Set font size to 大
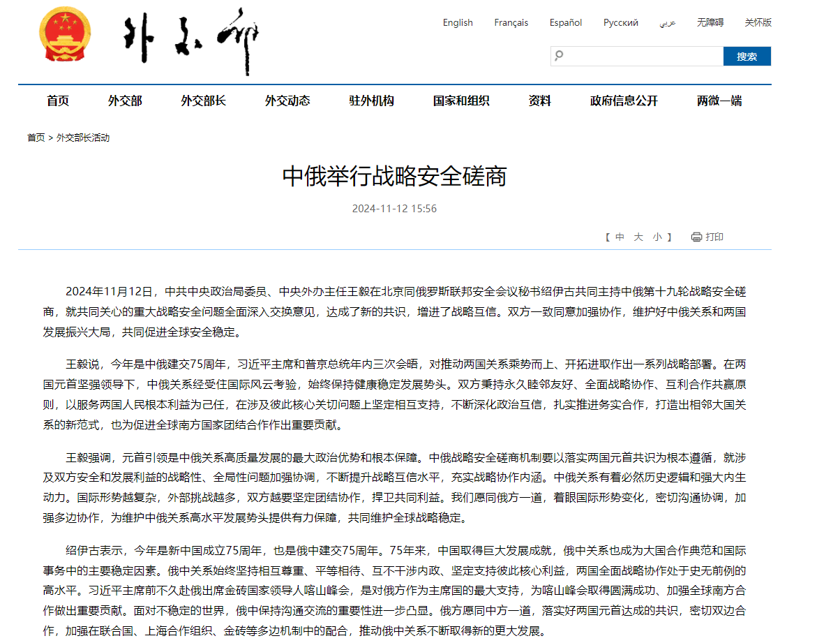Viewport: 840px width, 643px height. [x=638, y=237]
